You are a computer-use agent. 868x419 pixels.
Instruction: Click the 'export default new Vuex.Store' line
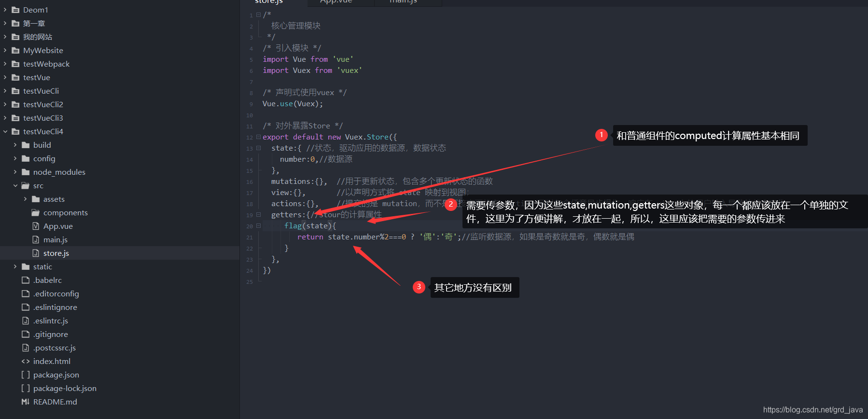(330, 137)
